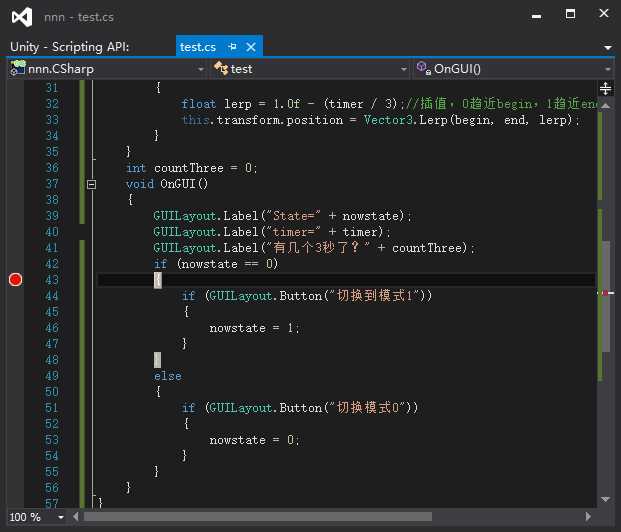Select the test.cs tab

click(198, 47)
